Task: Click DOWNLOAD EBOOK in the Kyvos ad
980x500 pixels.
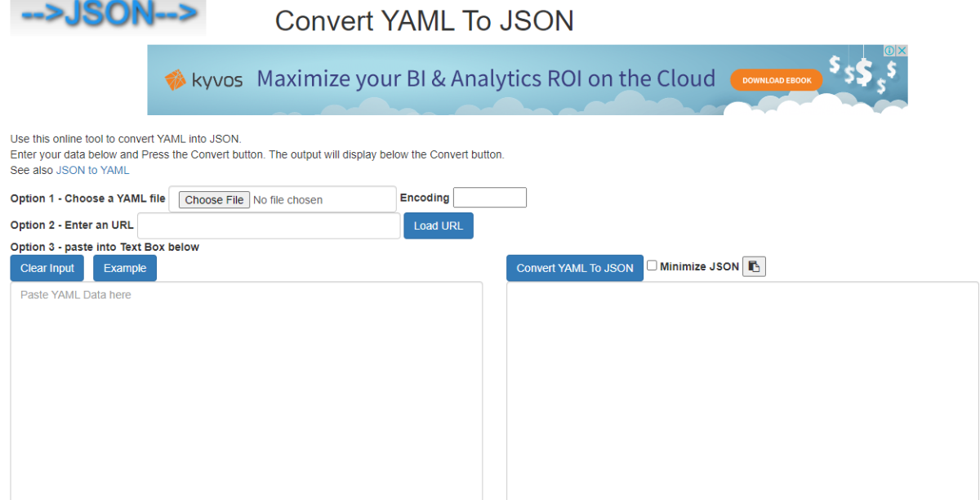Action: 776,80
